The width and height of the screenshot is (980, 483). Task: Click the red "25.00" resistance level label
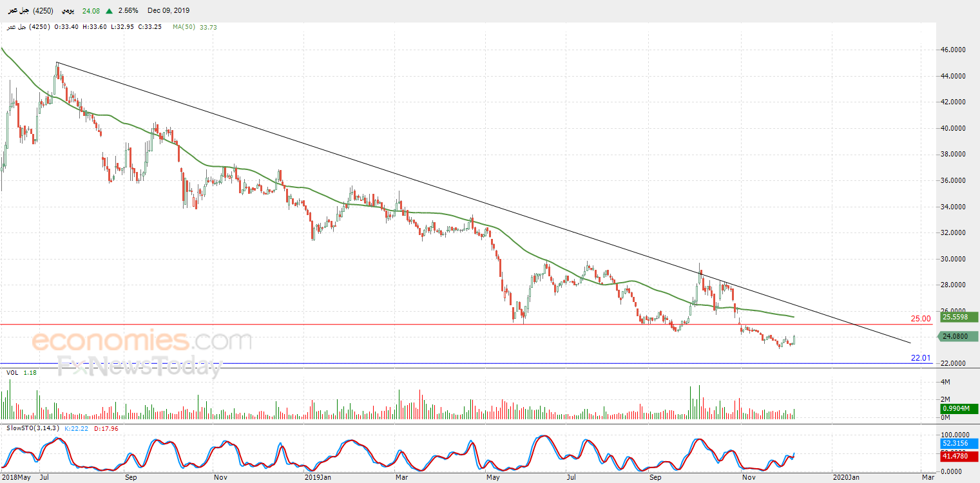click(x=921, y=319)
